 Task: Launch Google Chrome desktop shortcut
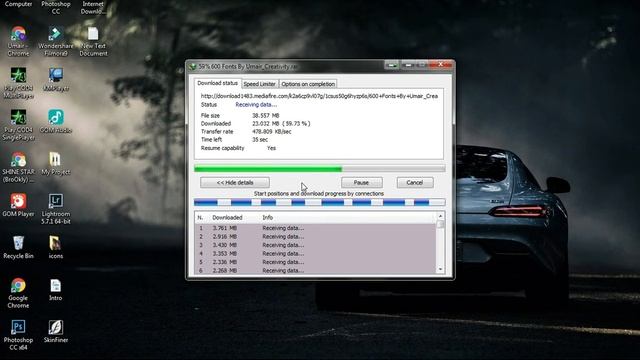18,293
